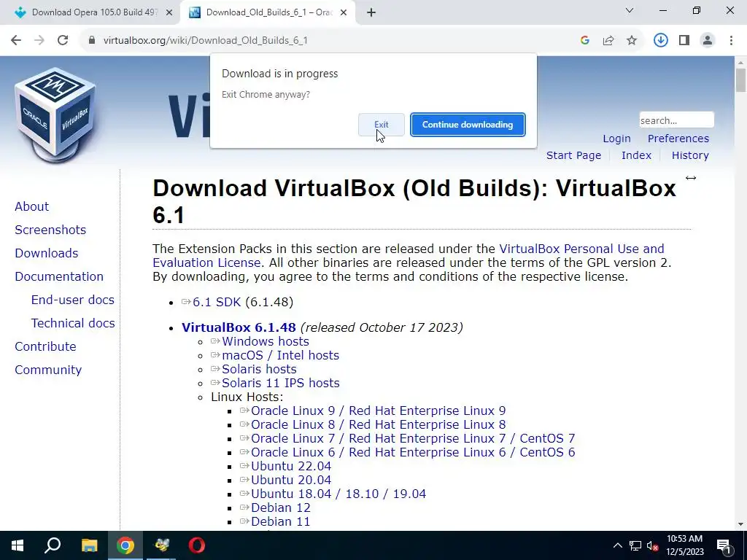747x560 pixels.
Task: Open Contribute in sidebar
Action: pyautogui.click(x=45, y=346)
